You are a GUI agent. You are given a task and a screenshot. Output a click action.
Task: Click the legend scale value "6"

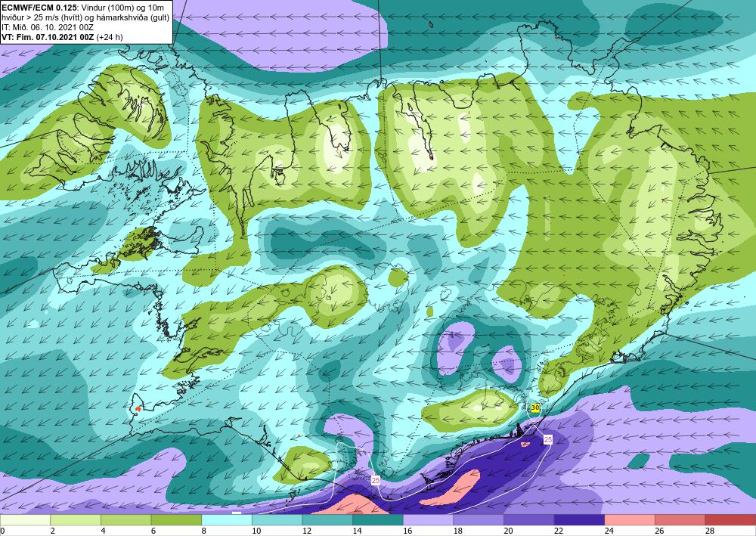tap(153, 531)
